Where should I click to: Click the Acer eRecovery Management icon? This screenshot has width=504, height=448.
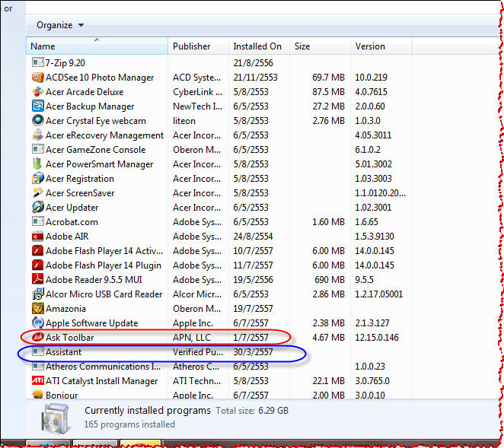[37, 135]
